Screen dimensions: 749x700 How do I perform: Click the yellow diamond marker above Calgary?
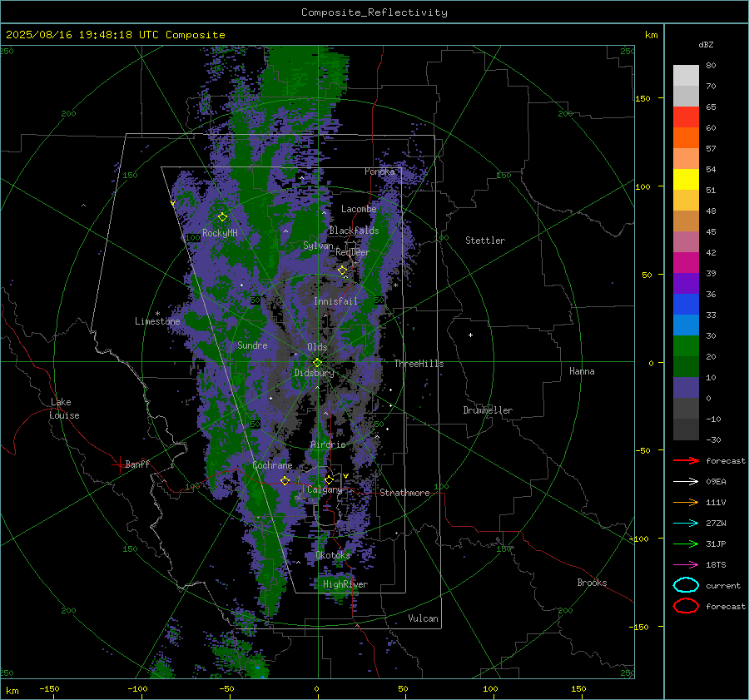pos(329,479)
